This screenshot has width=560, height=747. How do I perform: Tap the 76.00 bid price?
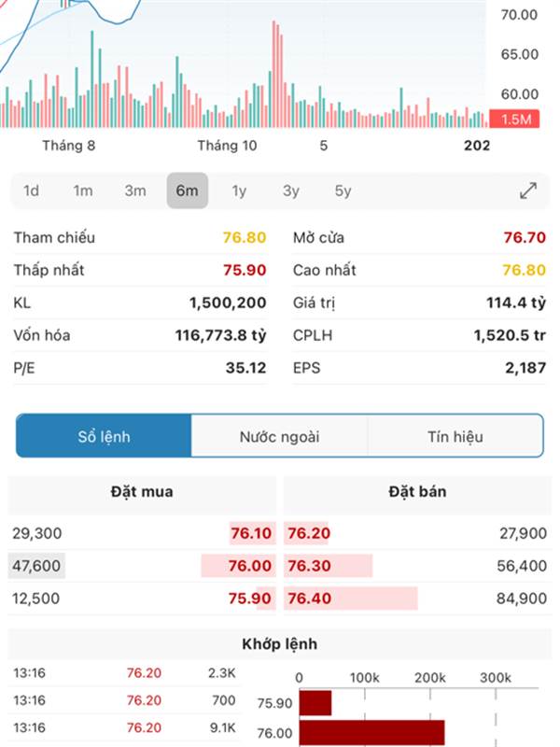[251, 566]
